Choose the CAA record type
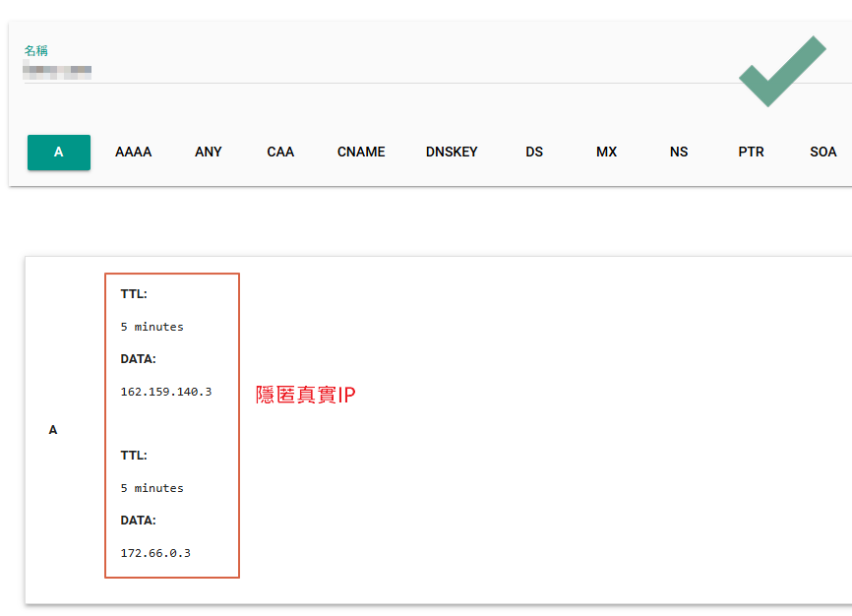 [x=280, y=153]
